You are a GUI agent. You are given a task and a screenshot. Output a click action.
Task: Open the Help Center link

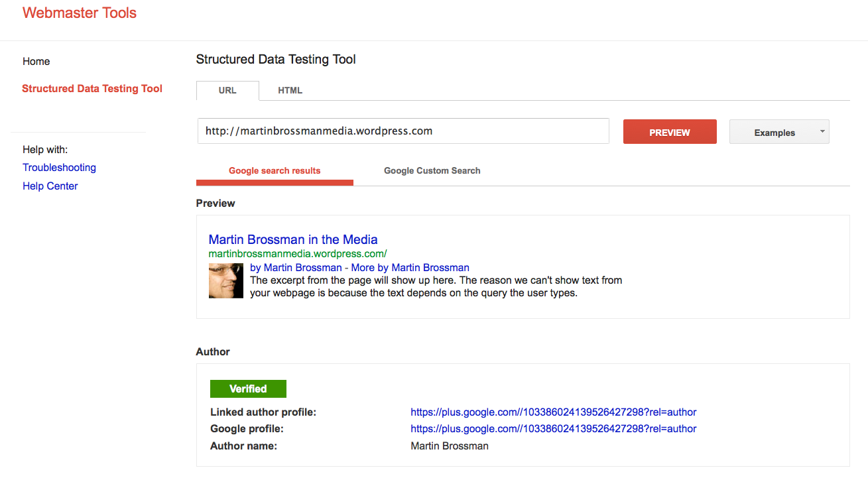50,186
